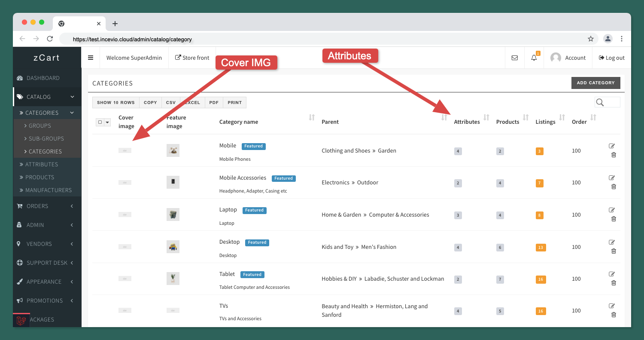Image resolution: width=644 pixels, height=340 pixels.
Task: Click the edit icon for TVs category
Action: (612, 306)
